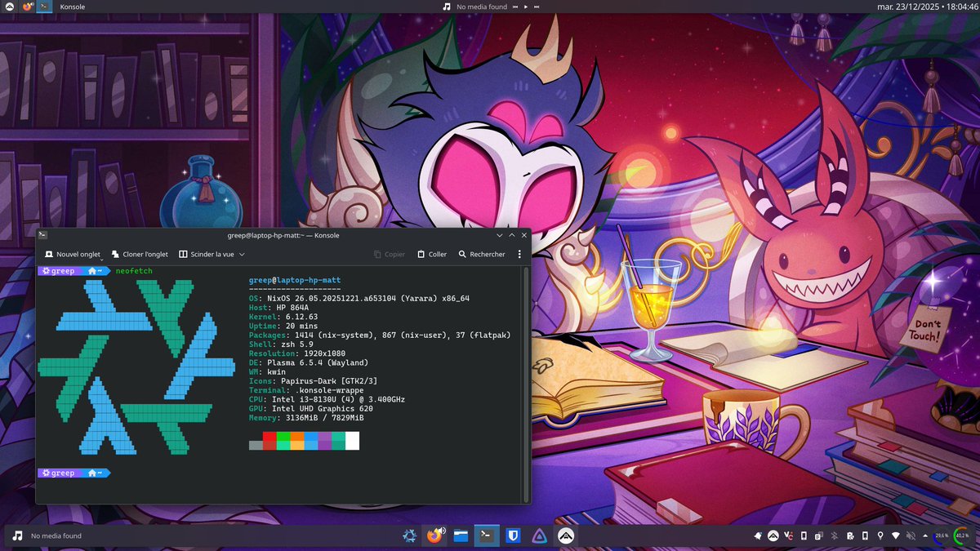This screenshot has width=980, height=551.
Task: Click the OS: NixOS 26.05 line
Action: [359, 299]
